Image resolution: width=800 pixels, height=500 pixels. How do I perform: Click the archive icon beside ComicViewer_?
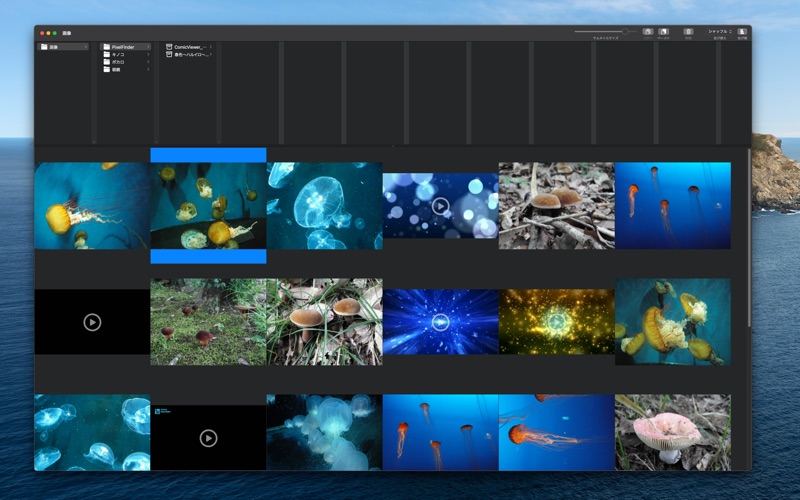pyautogui.click(x=169, y=47)
